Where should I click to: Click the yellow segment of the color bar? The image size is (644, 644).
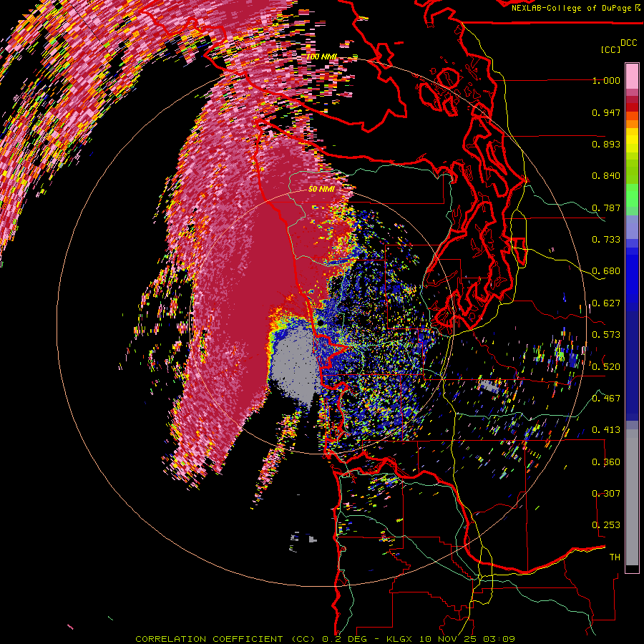click(632, 140)
